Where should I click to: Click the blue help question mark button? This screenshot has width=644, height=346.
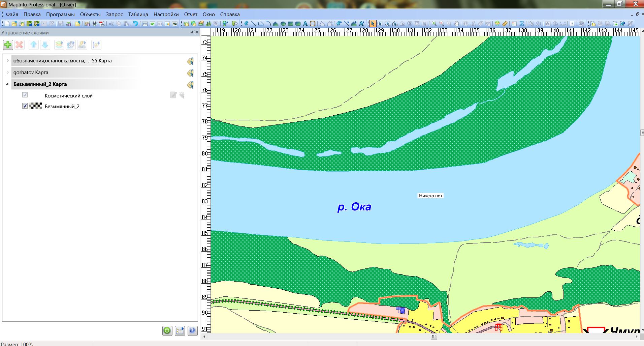pyautogui.click(x=192, y=330)
